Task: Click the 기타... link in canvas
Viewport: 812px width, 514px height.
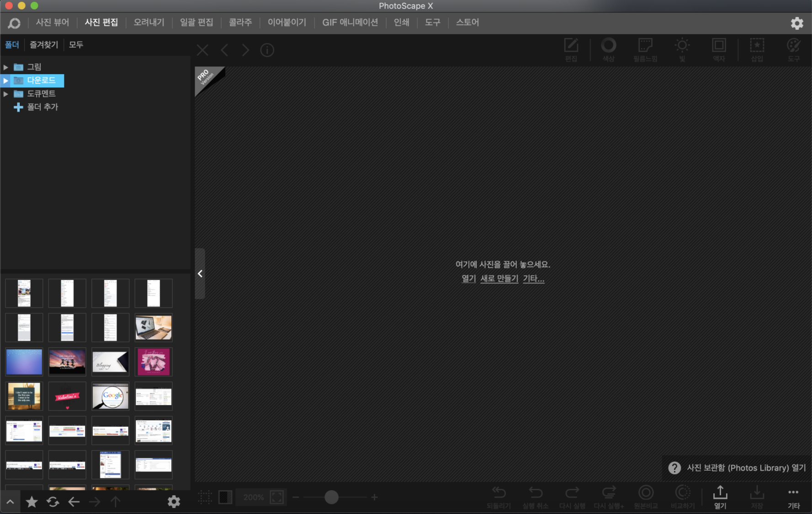Action: click(x=533, y=278)
